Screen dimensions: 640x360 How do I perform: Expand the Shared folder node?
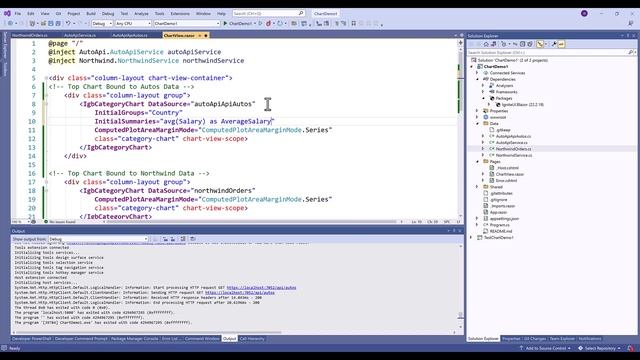[x=478, y=187]
